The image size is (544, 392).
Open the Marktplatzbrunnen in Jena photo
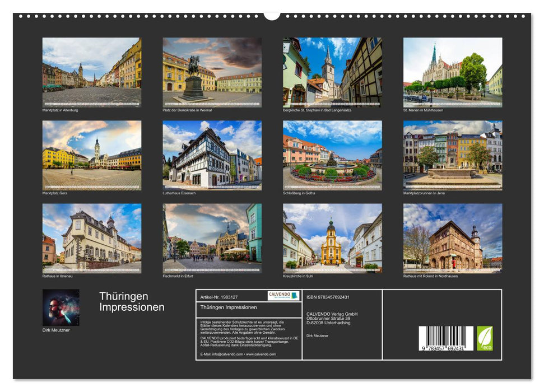(450, 156)
